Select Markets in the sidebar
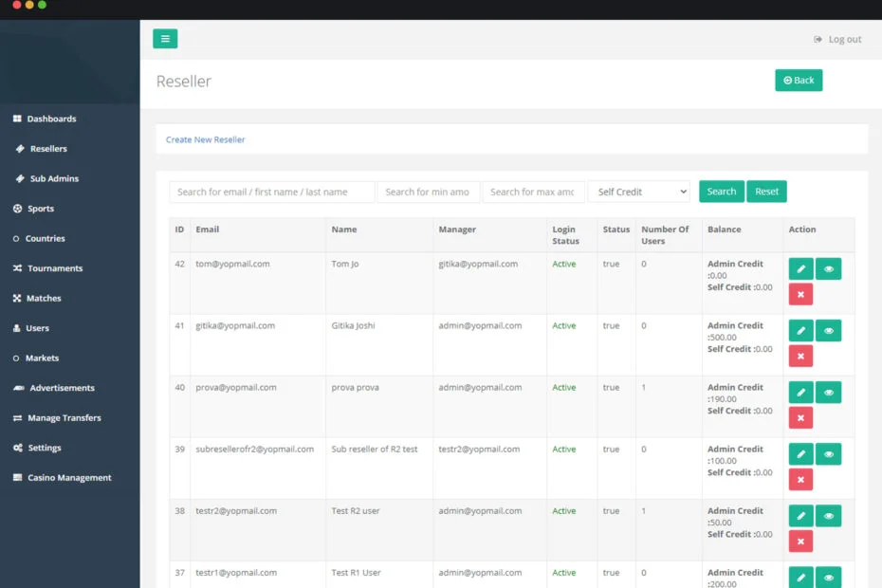The image size is (882, 588). point(36,358)
